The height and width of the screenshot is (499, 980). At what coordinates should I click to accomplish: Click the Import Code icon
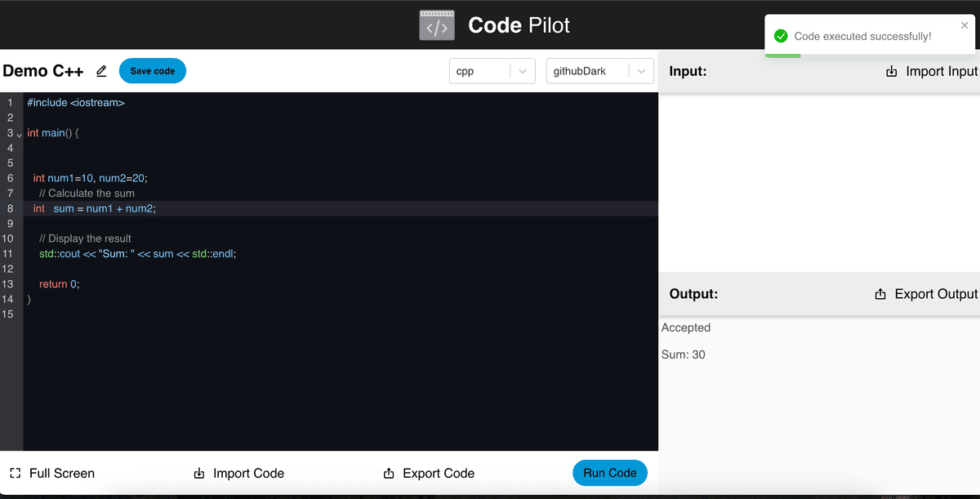(198, 473)
